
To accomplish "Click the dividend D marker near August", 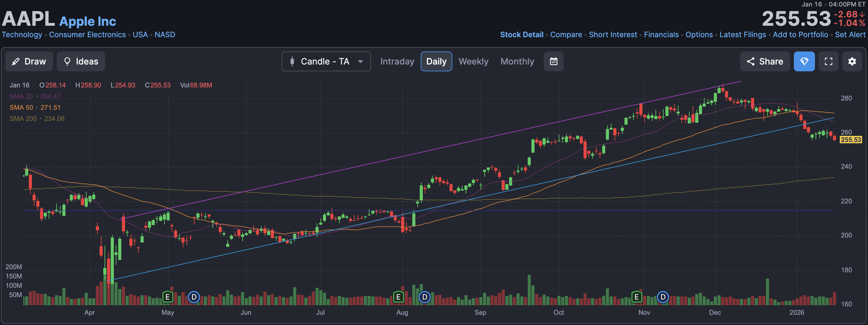I will coord(425,297).
